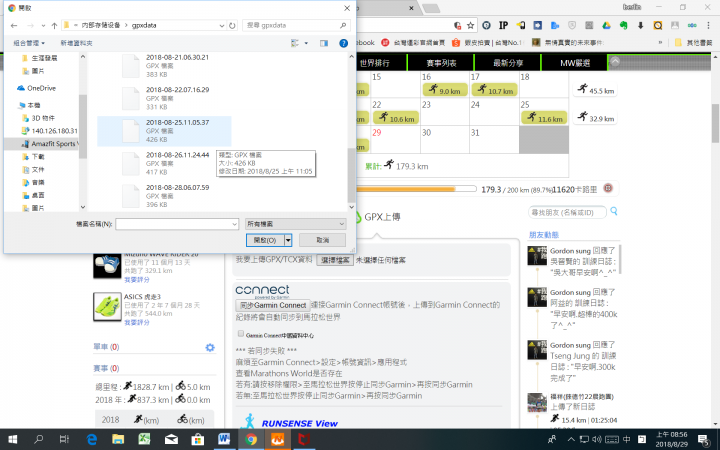Open the Microsoft Store taskbar icon

tap(197, 439)
